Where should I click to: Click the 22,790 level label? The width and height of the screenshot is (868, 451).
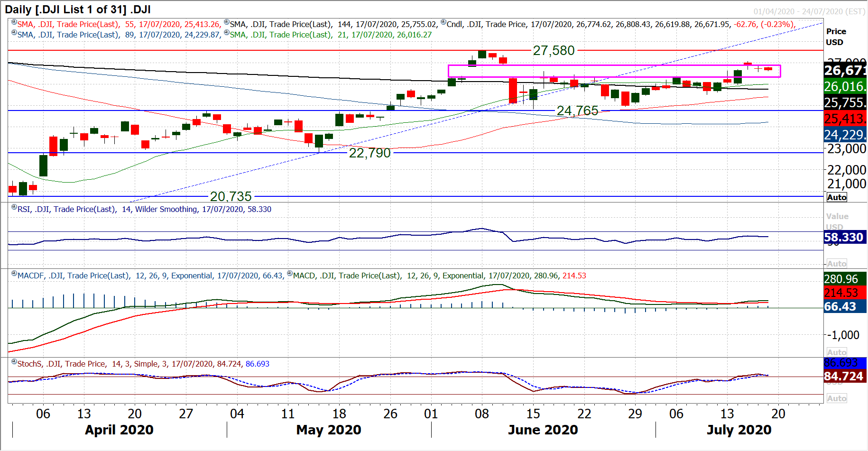(369, 153)
